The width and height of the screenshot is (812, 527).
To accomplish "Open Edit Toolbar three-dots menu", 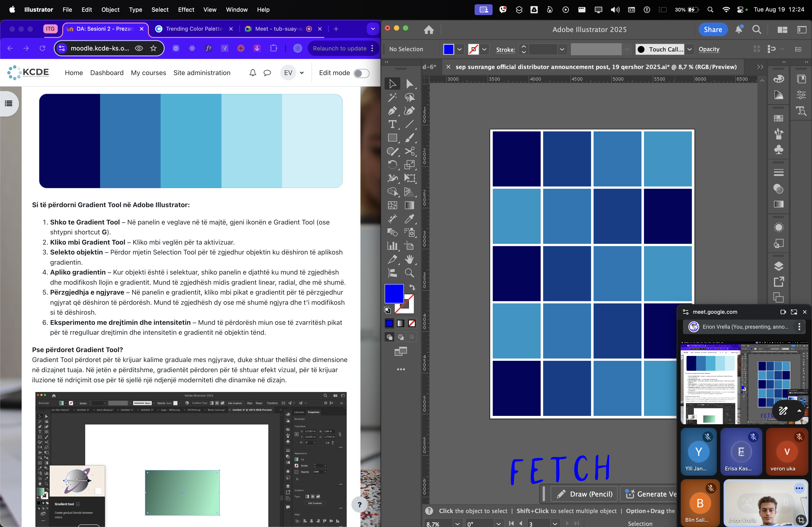I will (x=401, y=369).
